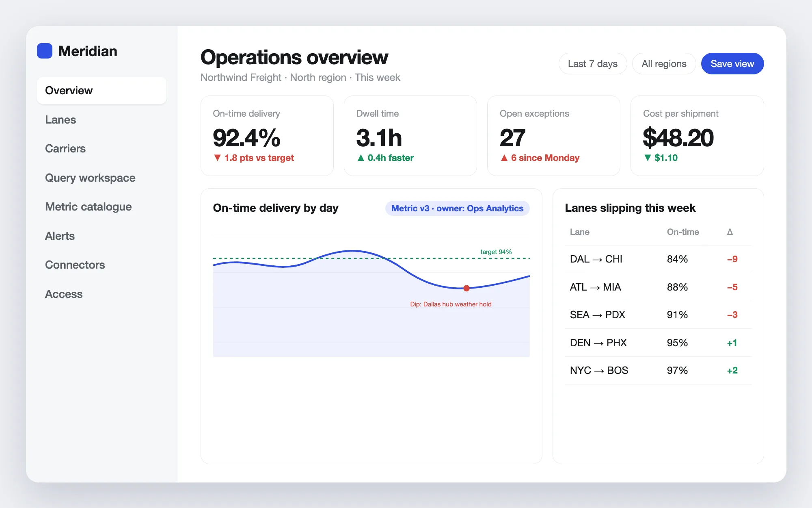This screenshot has width=812, height=508.
Task: Click the red up triangle by 6 since Monday
Action: 504,158
